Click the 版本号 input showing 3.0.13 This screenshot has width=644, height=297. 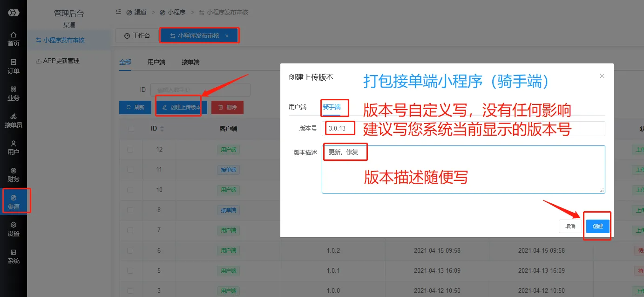339,128
